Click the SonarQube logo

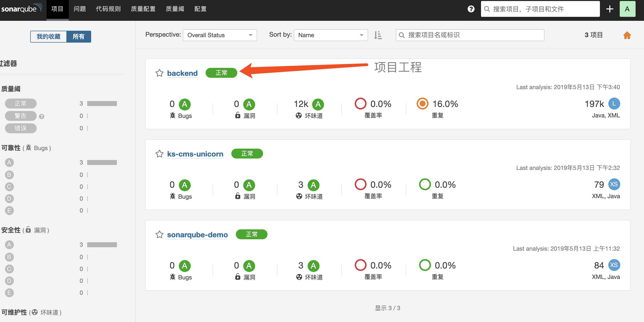point(22,8)
